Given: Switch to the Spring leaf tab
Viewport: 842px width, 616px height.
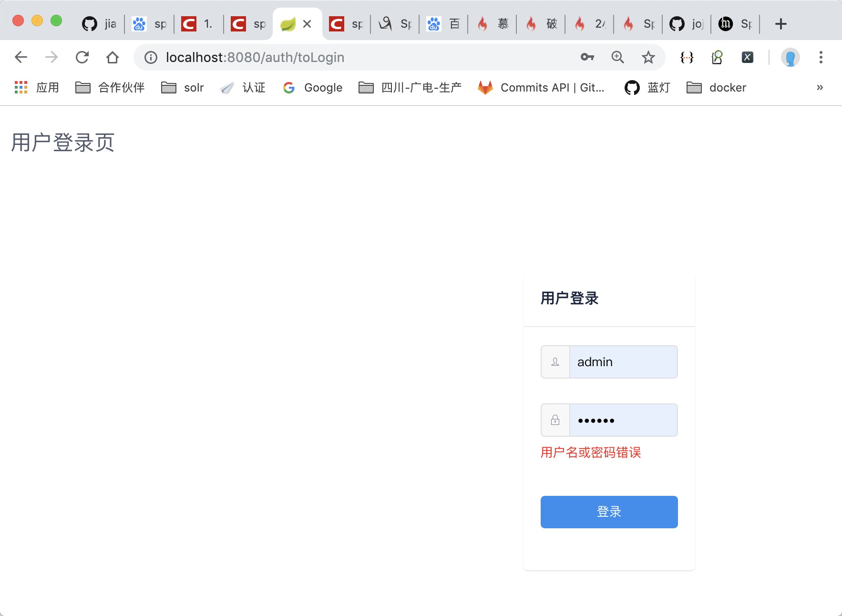Looking at the screenshot, I should point(291,23).
